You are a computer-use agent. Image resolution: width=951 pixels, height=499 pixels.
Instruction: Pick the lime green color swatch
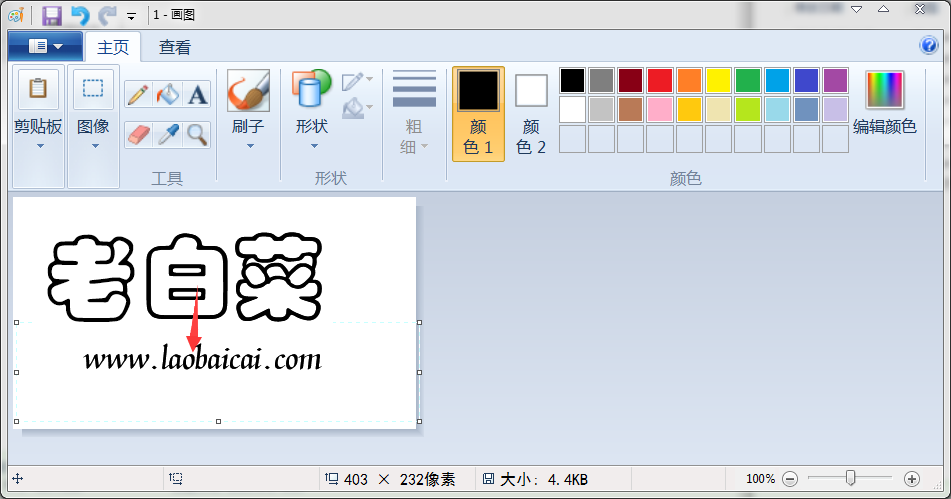[x=748, y=109]
